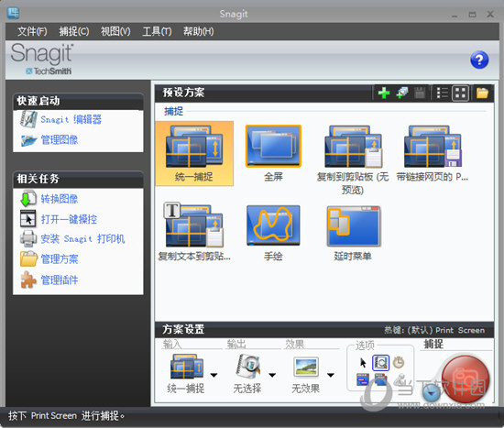Click the greyed save profile floppy icon
504x428 pixels.
420,93
